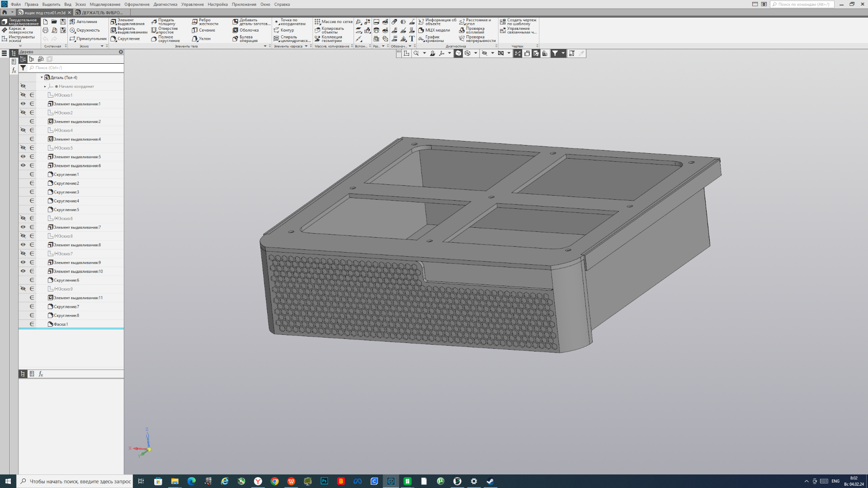This screenshot has width=868, height=488.
Task: Toggle visibility of Элемент выдавливания:6
Action: point(23,165)
